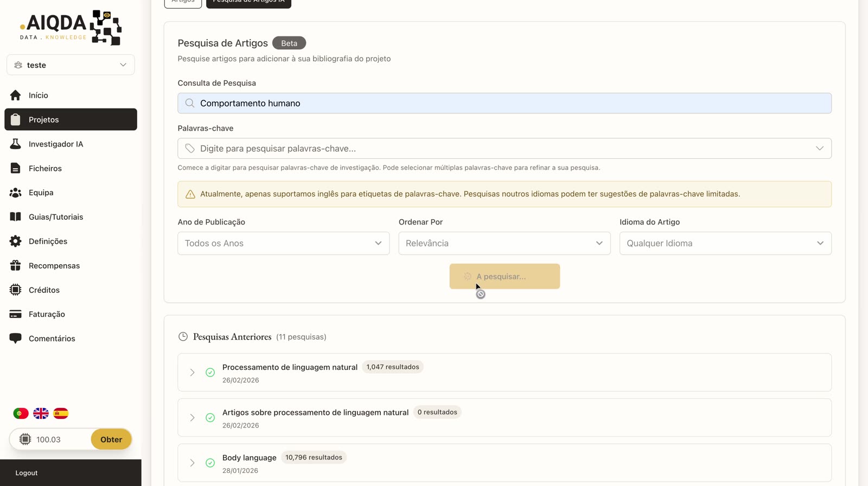Open the Idioma do Artigo dropdown

click(725, 244)
